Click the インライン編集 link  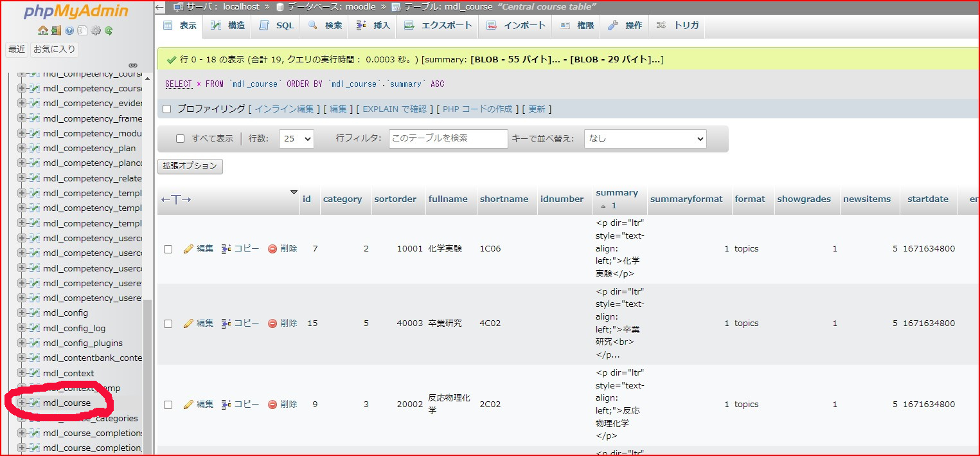284,109
